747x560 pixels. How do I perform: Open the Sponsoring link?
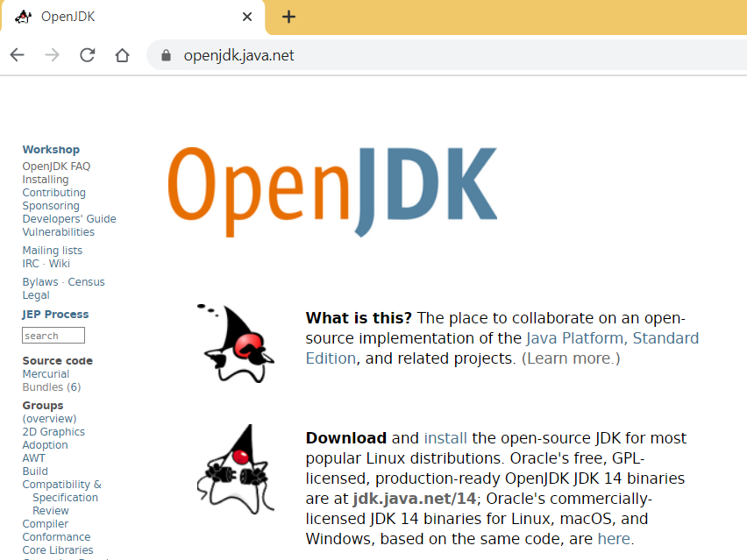(51, 206)
